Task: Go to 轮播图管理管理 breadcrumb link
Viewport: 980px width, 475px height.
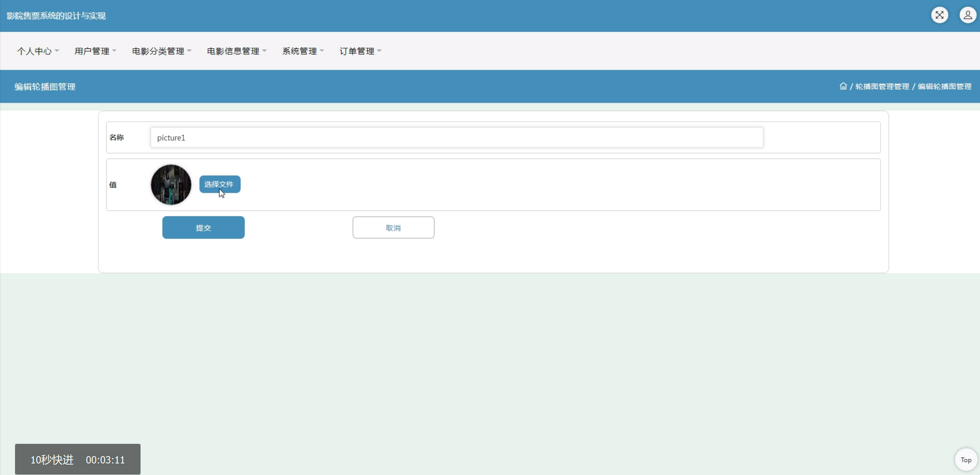Action: point(882,87)
